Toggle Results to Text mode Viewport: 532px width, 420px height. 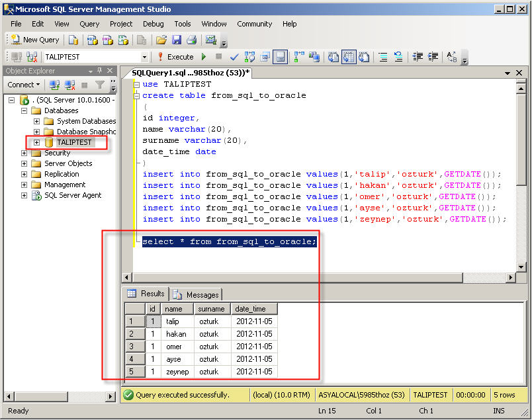tap(333, 57)
